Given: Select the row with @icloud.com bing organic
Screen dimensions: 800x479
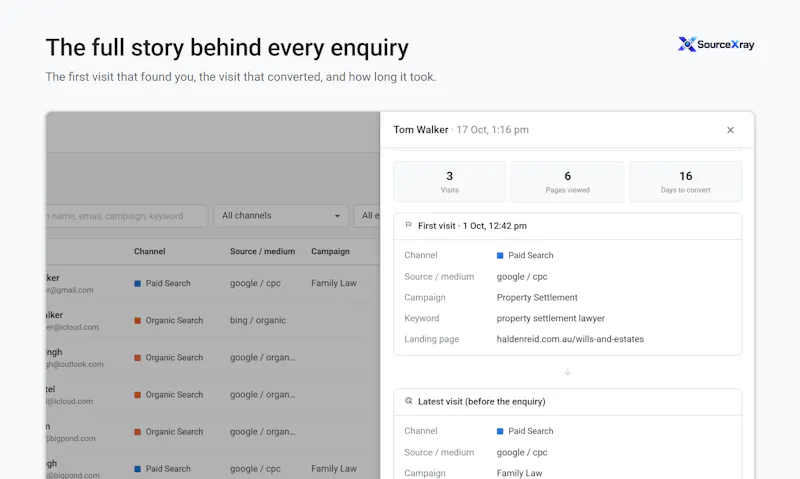Looking at the screenshot, I should click(x=213, y=321).
